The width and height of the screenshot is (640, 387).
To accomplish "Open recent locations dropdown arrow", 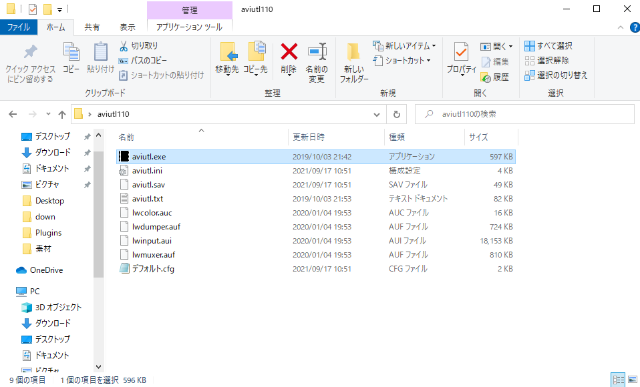I will [x=48, y=114].
